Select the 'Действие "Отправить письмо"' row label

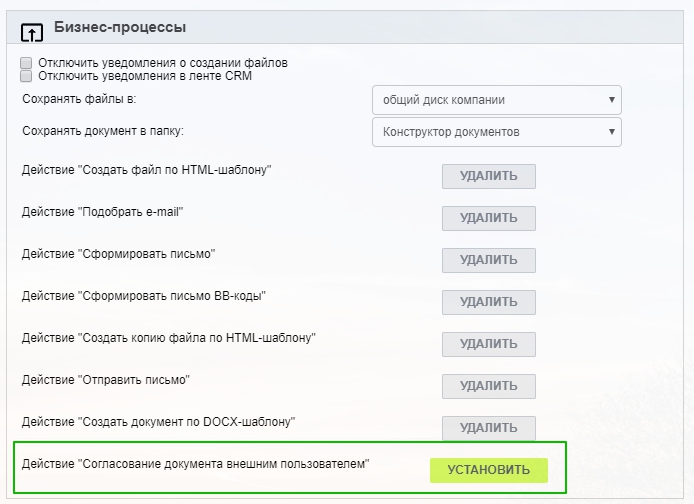click(x=105, y=380)
